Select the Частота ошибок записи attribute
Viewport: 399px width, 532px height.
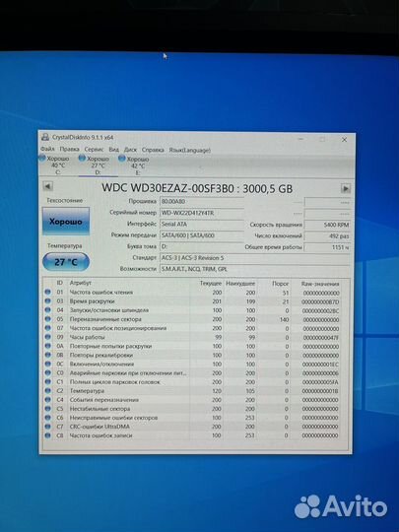point(100,435)
